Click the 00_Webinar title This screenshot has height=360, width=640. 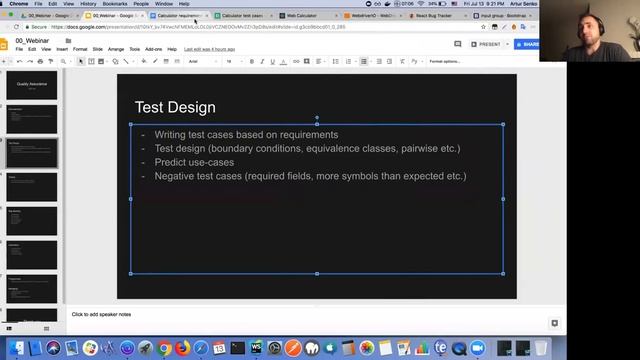(32, 40)
